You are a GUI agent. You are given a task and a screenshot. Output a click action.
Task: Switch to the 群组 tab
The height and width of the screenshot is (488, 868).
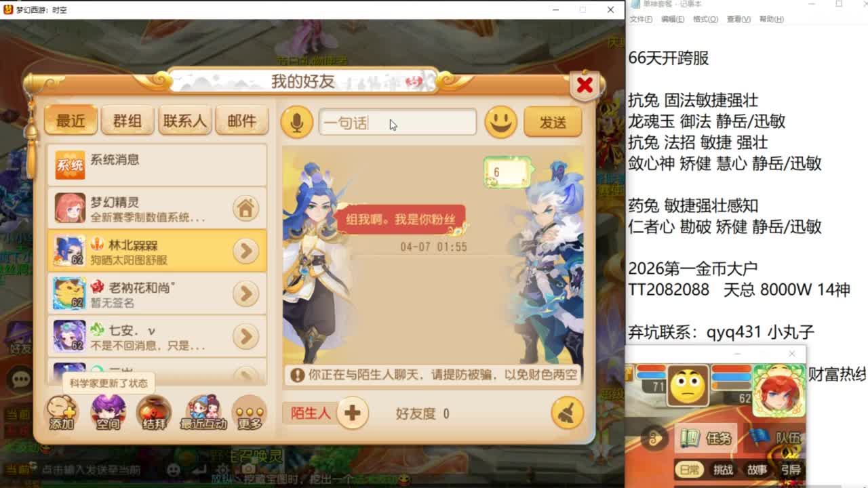click(127, 121)
